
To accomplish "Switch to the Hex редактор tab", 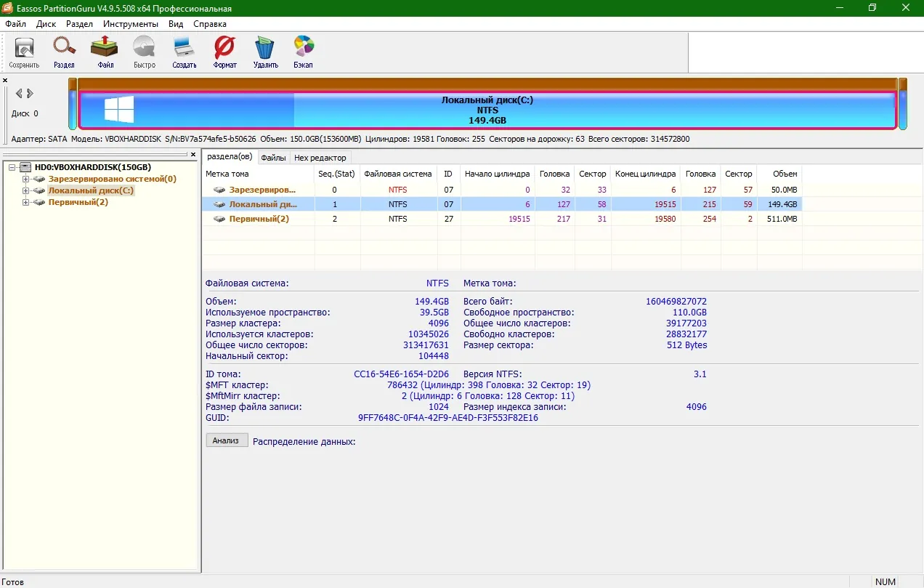I will coord(320,158).
